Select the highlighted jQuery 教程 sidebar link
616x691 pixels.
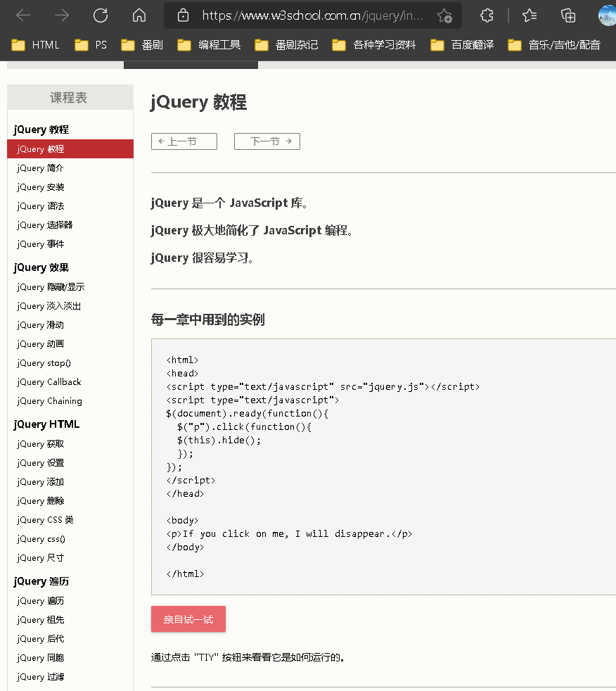[x=70, y=149]
